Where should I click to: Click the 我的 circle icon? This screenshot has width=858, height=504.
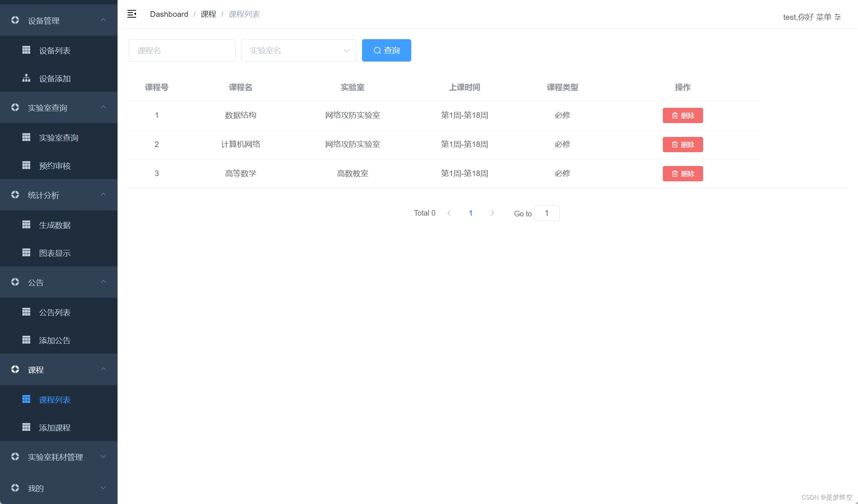point(15,488)
